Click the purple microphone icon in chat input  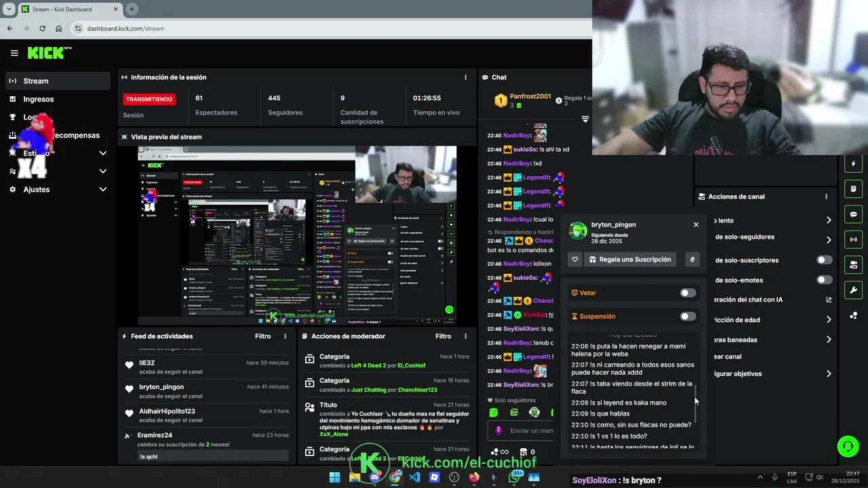pyautogui.click(x=498, y=430)
